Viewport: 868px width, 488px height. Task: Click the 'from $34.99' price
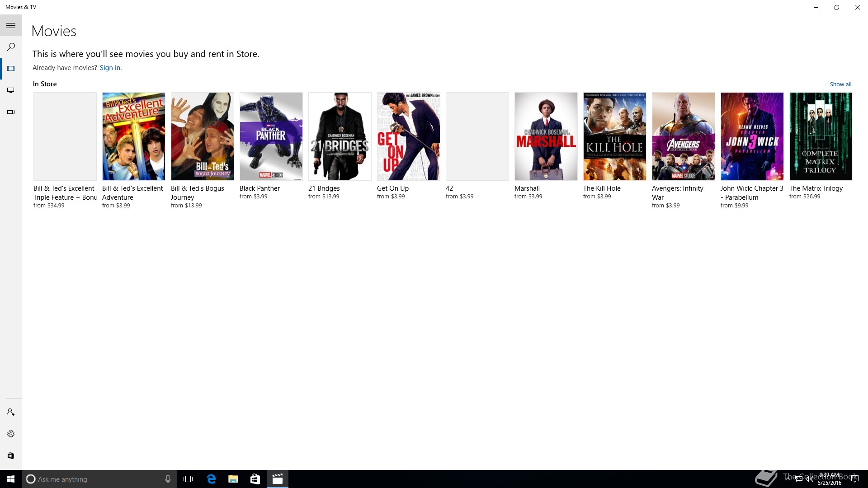pyautogui.click(x=49, y=206)
